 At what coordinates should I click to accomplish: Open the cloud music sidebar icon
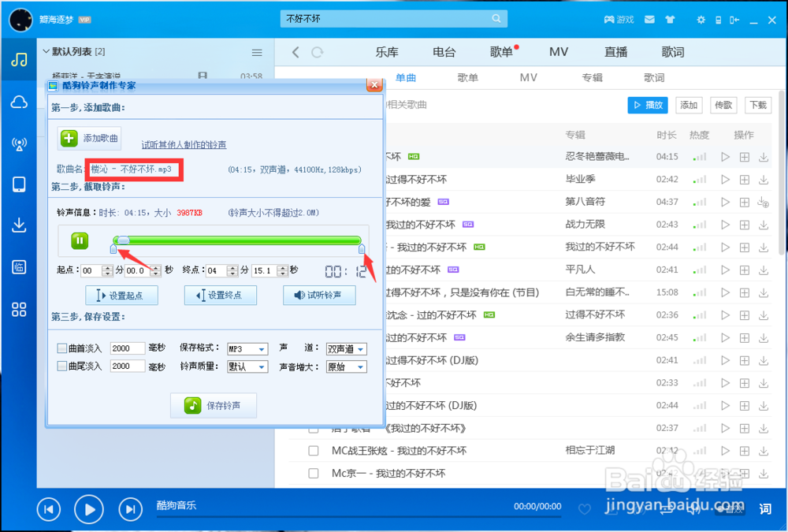pos(19,102)
